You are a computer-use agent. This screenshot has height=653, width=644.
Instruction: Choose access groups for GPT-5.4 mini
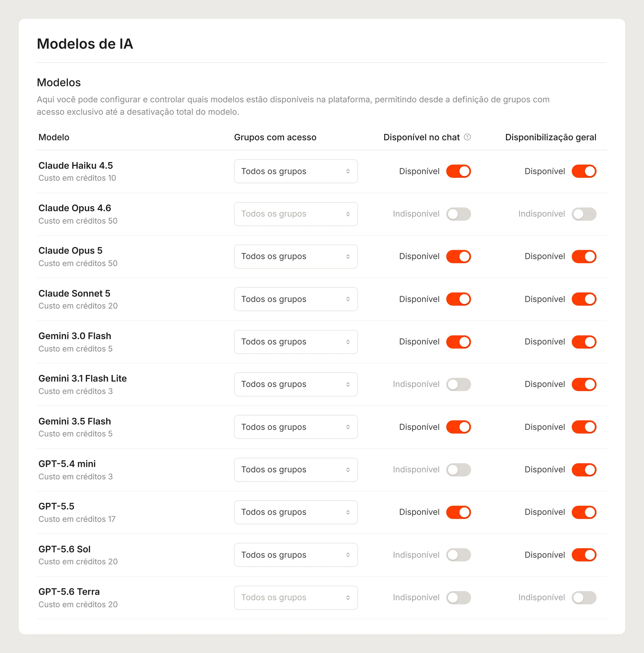tap(296, 470)
